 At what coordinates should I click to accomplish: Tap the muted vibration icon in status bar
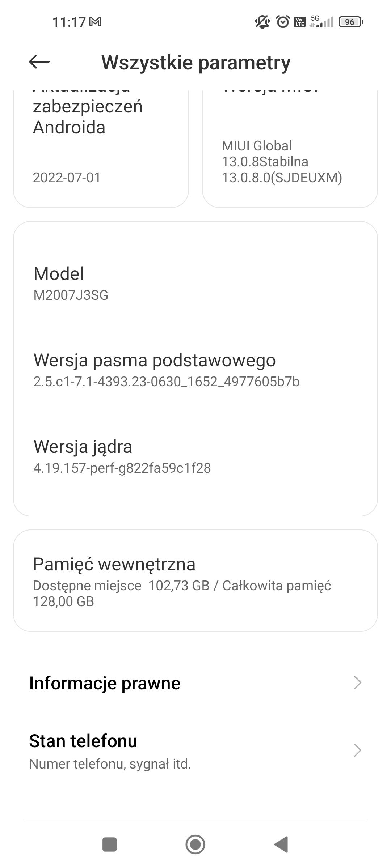click(x=262, y=22)
